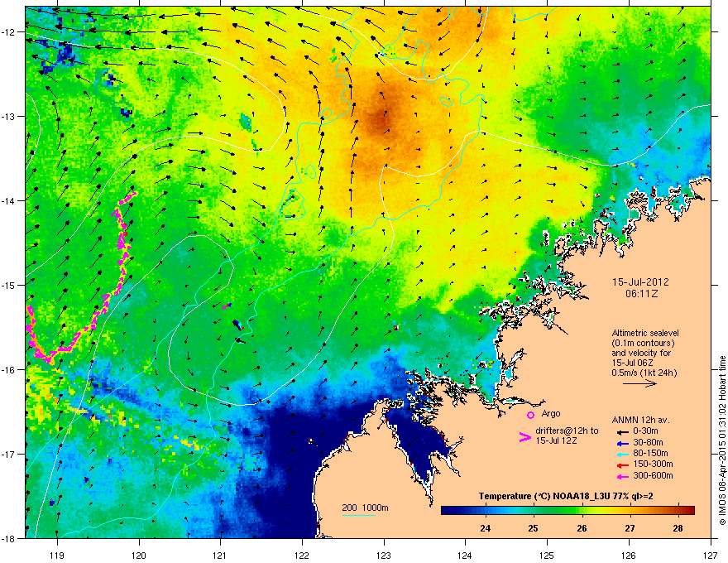
Task: Click the longitude label 126
Action: pyautogui.click(x=629, y=555)
